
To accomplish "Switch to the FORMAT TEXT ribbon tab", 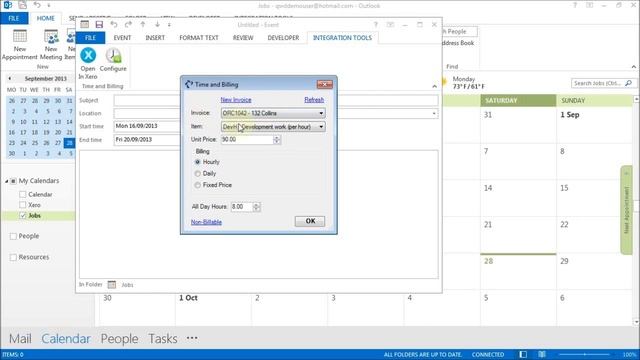I will click(199, 38).
